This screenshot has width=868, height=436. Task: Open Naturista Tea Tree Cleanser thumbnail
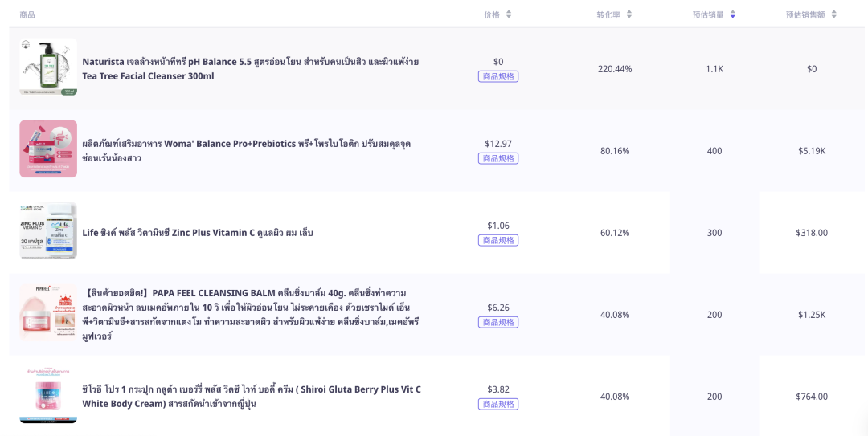click(x=48, y=67)
